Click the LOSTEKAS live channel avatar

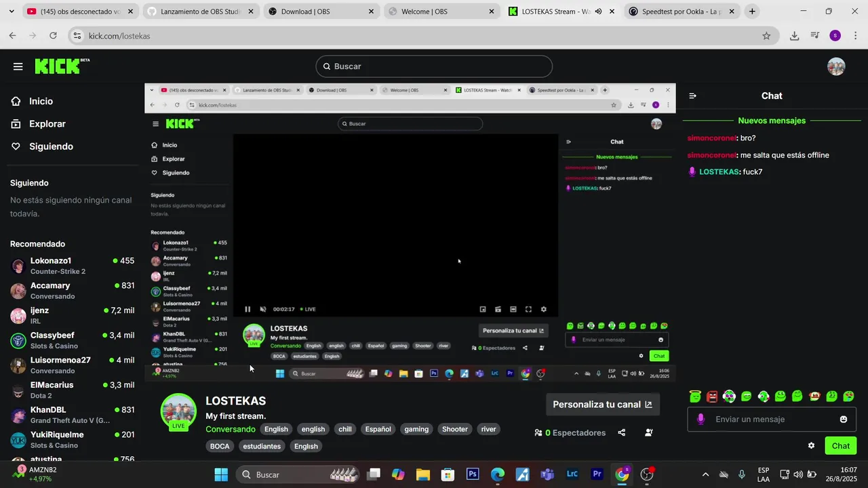point(178,411)
